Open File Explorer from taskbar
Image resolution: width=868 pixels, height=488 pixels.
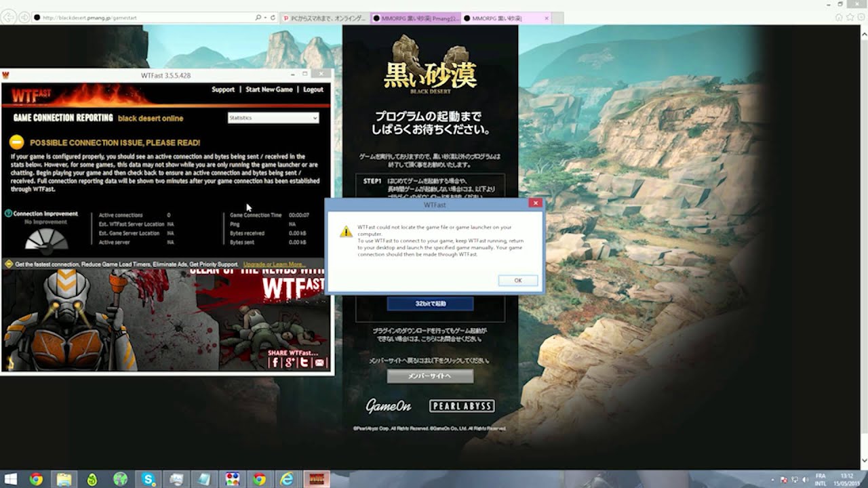(64, 479)
